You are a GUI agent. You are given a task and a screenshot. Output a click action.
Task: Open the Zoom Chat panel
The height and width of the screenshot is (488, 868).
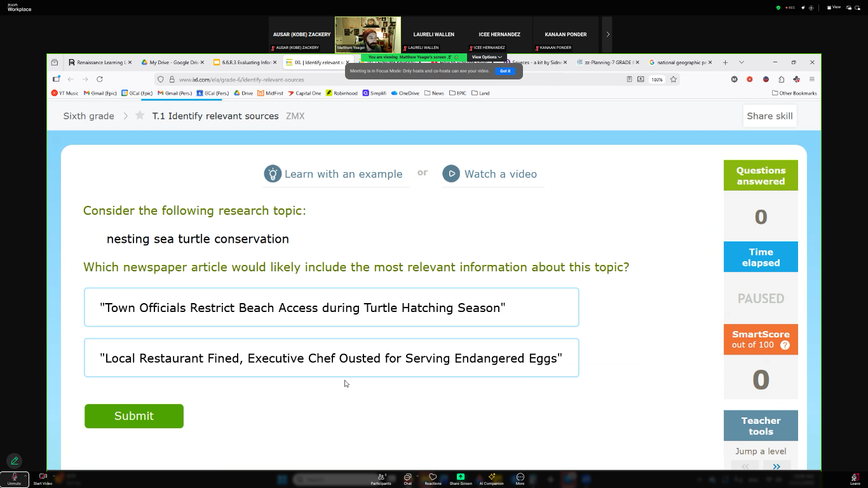tap(407, 479)
